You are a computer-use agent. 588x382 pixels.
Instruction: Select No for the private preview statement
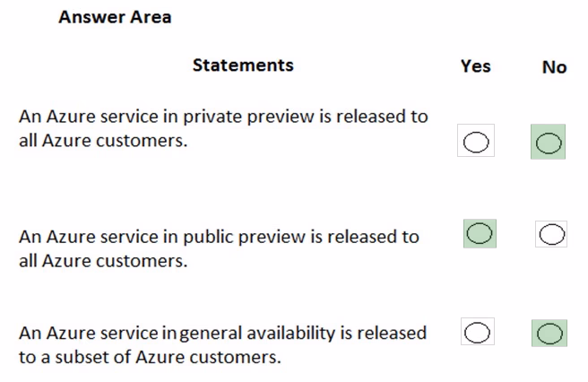pyautogui.click(x=549, y=143)
